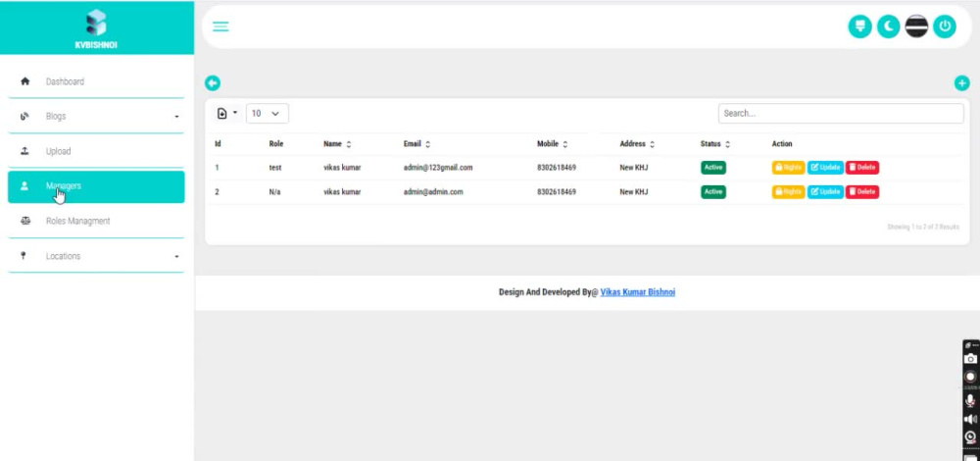This screenshot has height=461, width=980.
Task: Sort the table by Mobile column
Action: point(553,144)
